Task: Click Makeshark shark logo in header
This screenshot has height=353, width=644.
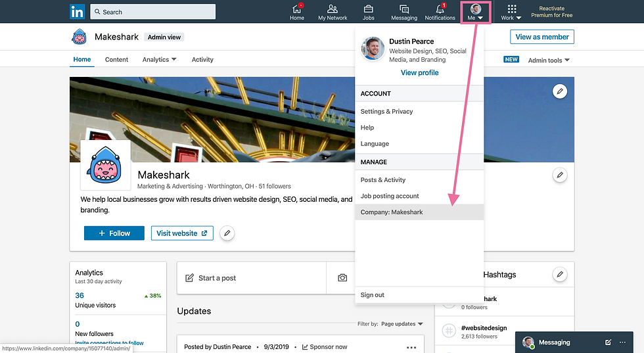Action: pyautogui.click(x=79, y=37)
